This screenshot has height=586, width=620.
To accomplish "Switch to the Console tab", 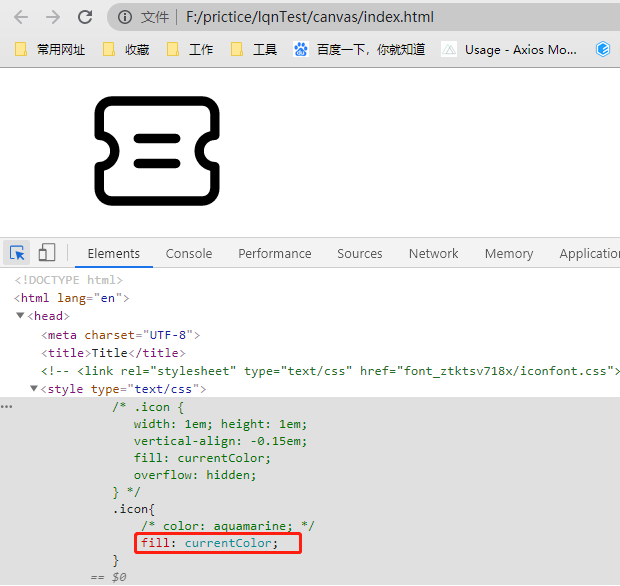I will 189,253.
